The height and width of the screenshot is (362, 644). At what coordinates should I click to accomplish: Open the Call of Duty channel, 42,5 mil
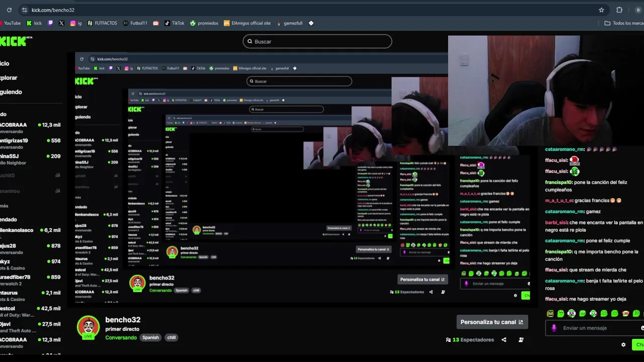pyautogui.click(x=30, y=311)
